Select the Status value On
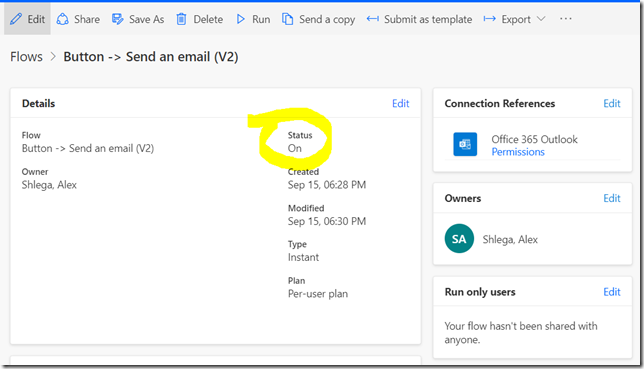 [x=294, y=148]
